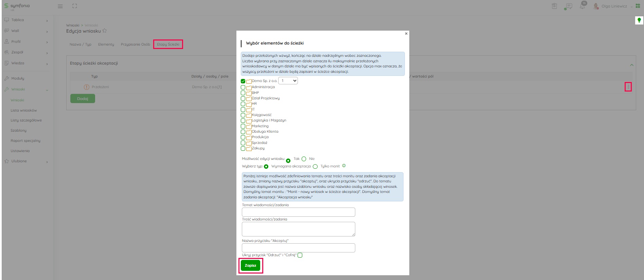Open the notifications bell icon

pyautogui.click(x=582, y=6)
